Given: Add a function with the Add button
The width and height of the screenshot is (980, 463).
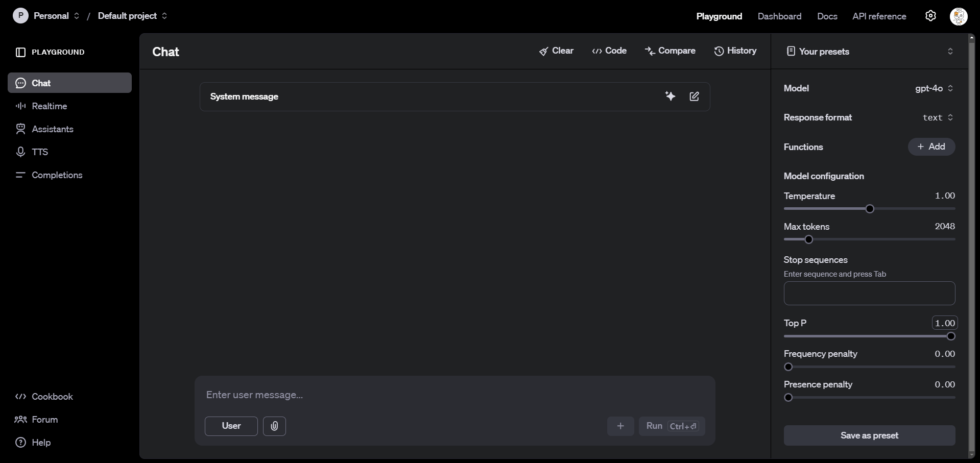Looking at the screenshot, I should (x=931, y=147).
